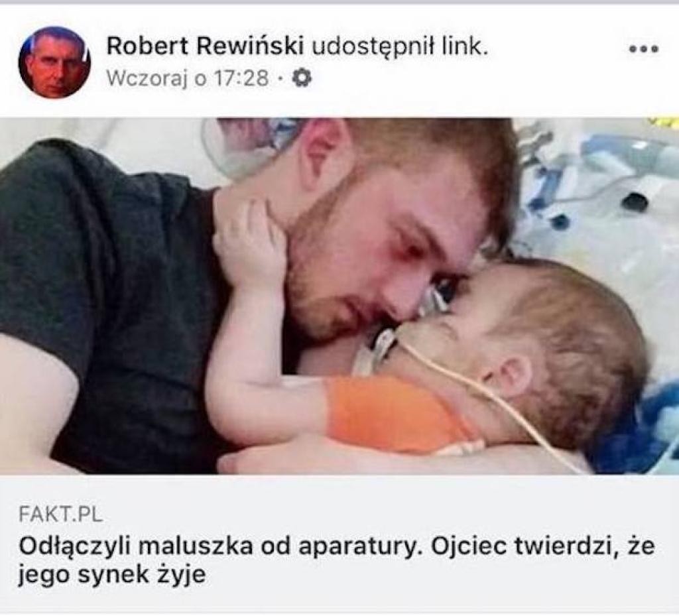Screen dimensions: 679x616
Task: Open privacy selector beside the timestamp
Action: 302,78
